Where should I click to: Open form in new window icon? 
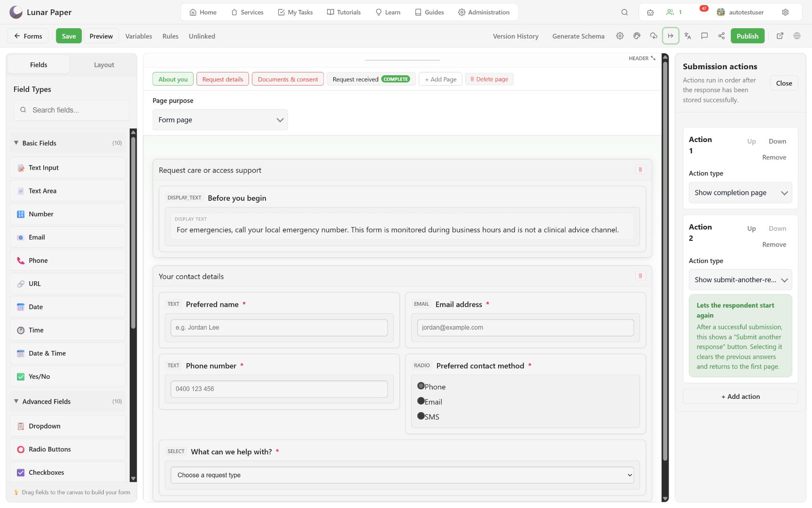click(x=780, y=36)
